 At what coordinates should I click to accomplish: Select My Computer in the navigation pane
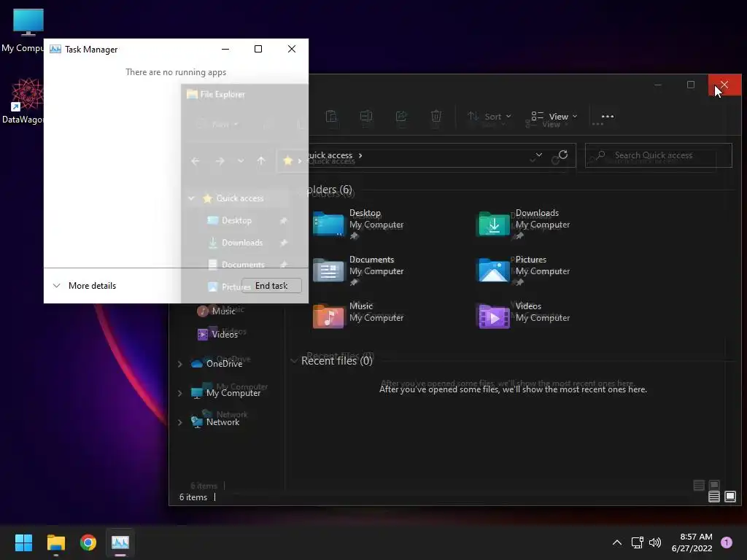[x=226, y=393]
